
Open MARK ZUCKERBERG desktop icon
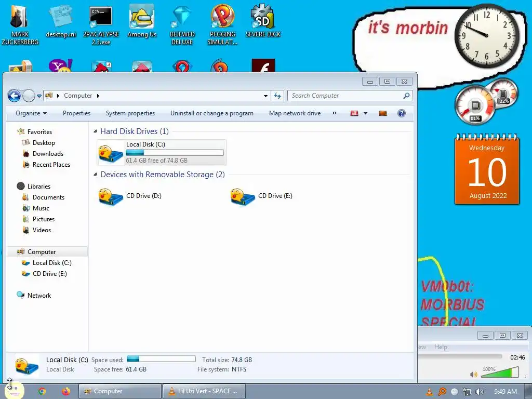click(x=20, y=24)
